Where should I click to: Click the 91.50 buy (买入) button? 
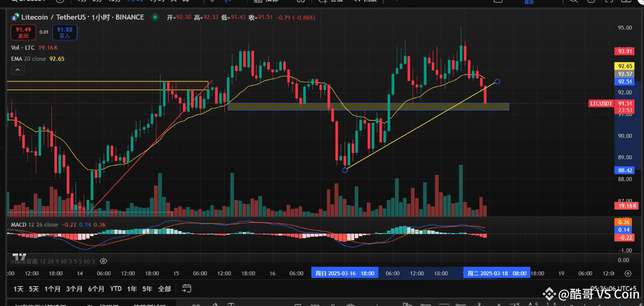click(64, 32)
